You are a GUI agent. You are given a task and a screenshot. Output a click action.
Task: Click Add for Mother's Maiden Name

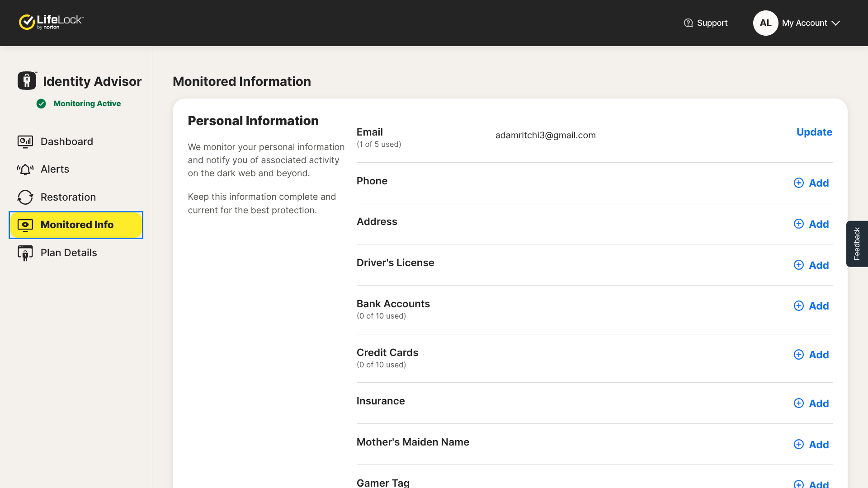pos(819,445)
